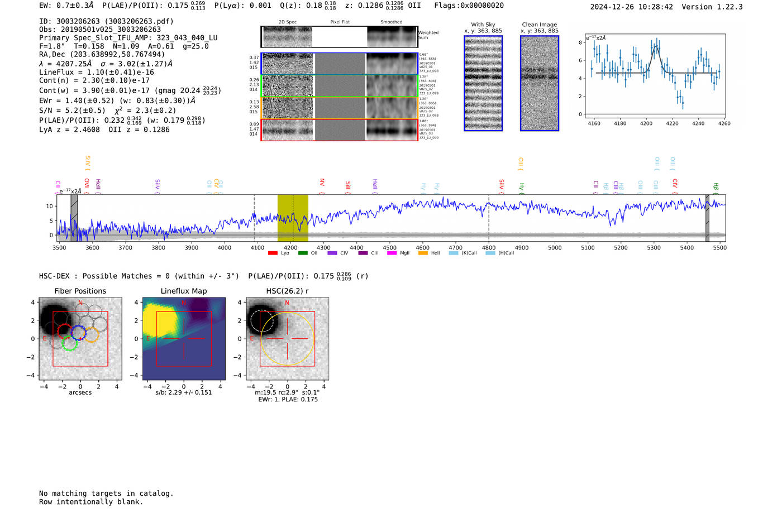Click the white dashed circle in HSC image
The width and height of the screenshot is (782, 532).
click(261, 321)
